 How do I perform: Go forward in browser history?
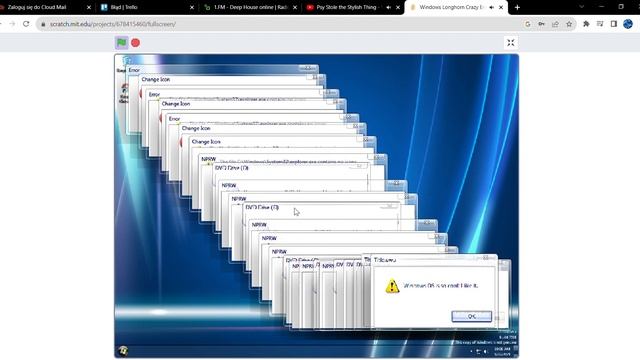point(12,24)
